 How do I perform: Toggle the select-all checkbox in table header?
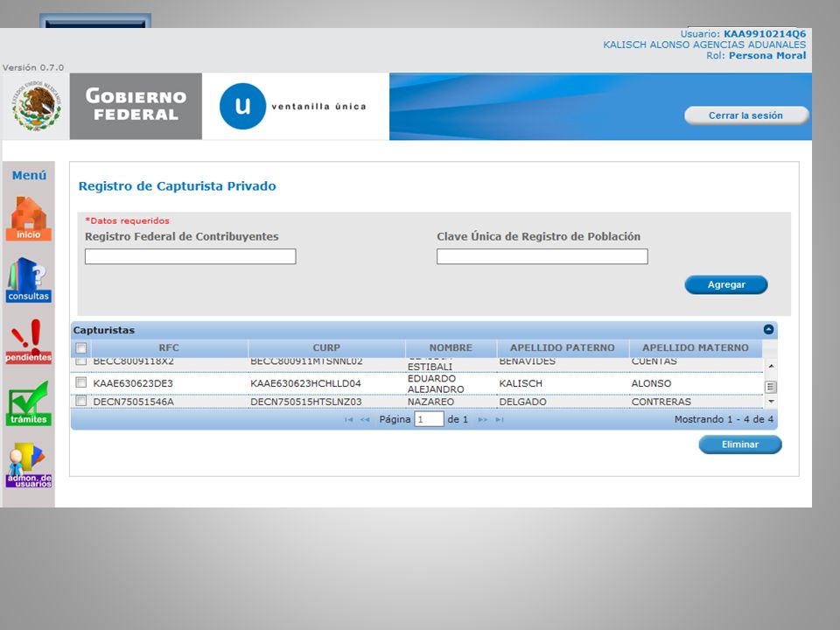pyautogui.click(x=81, y=348)
